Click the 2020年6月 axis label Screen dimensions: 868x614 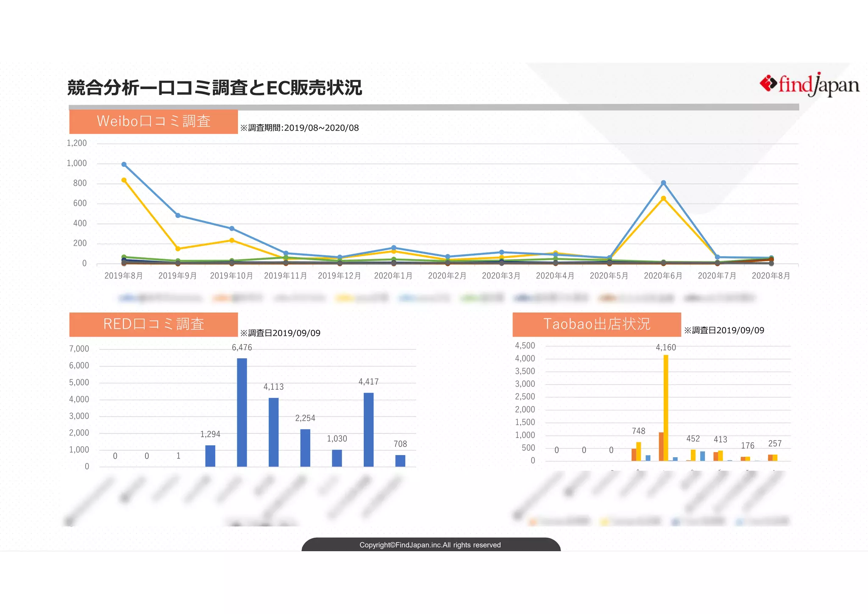(x=663, y=276)
